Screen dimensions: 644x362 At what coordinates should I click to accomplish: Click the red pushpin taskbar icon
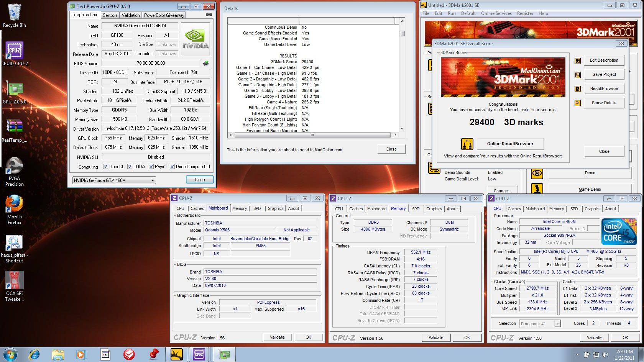tap(154, 354)
